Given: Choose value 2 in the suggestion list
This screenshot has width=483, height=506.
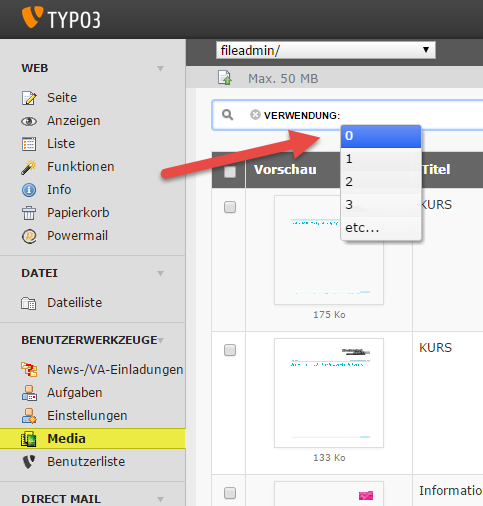Looking at the screenshot, I should tap(381, 182).
